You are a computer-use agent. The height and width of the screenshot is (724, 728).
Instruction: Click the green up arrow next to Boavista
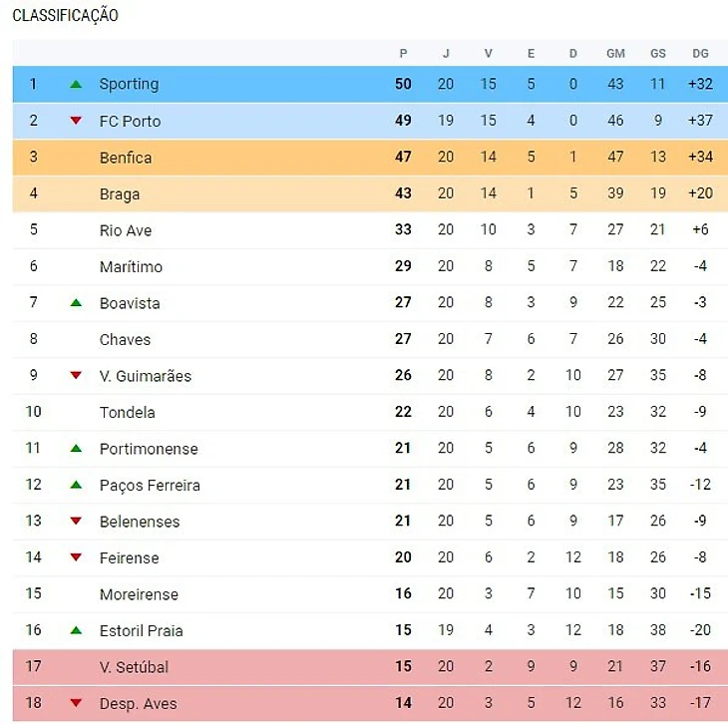tap(76, 303)
